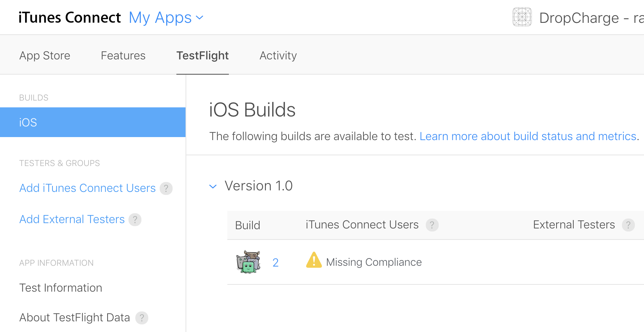Click the build 2 app icon thumbnail
644x332 pixels.
[x=248, y=262]
